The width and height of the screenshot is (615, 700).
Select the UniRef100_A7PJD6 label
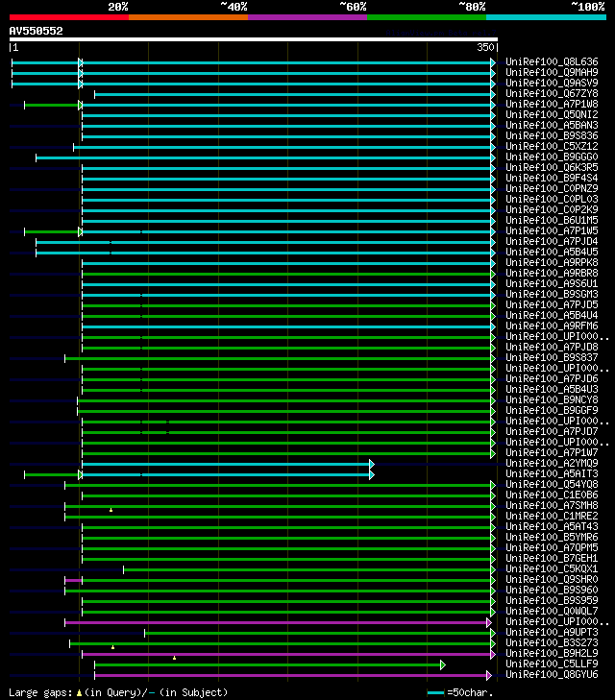(x=552, y=379)
